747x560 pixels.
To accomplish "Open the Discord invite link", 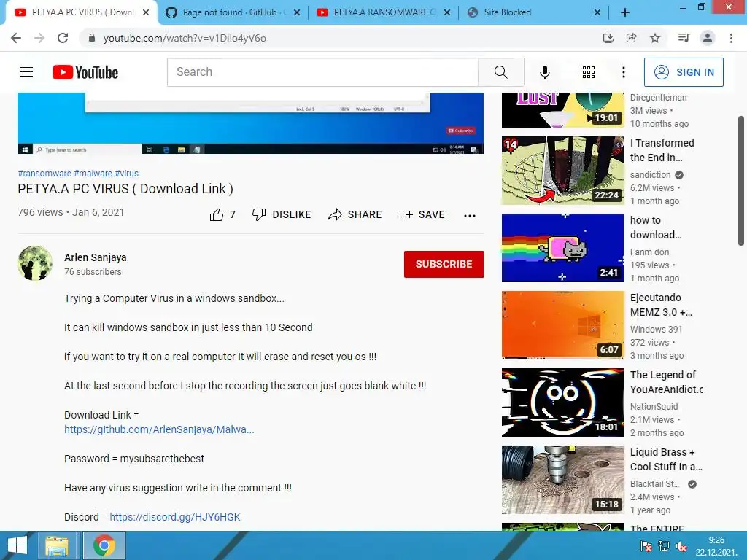I will [x=175, y=517].
